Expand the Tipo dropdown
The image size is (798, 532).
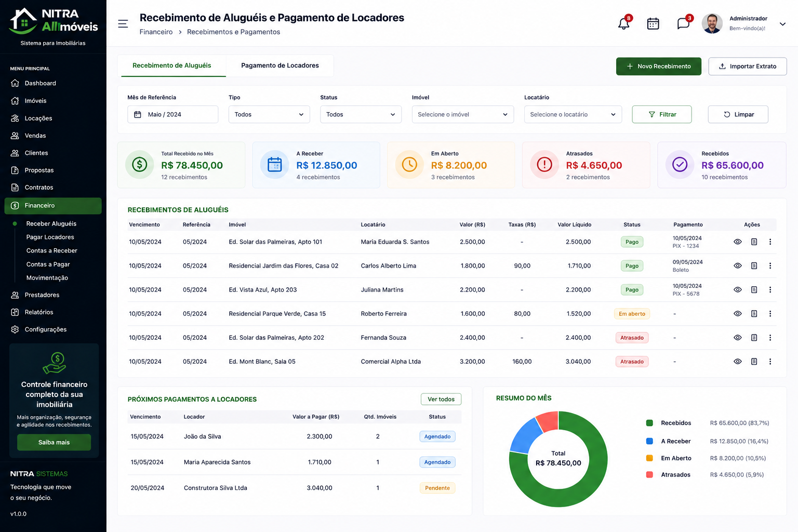[269, 114]
